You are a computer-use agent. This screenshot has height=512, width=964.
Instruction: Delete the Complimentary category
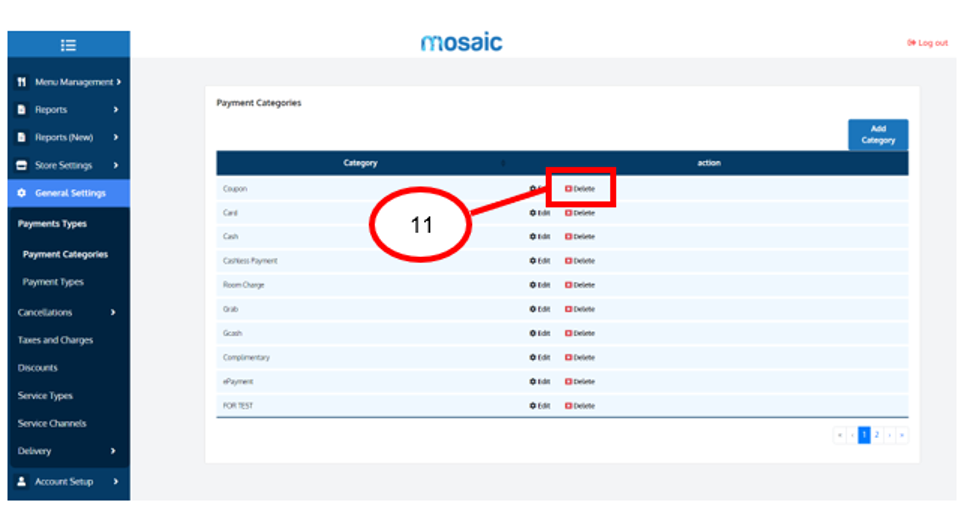pyautogui.click(x=580, y=357)
